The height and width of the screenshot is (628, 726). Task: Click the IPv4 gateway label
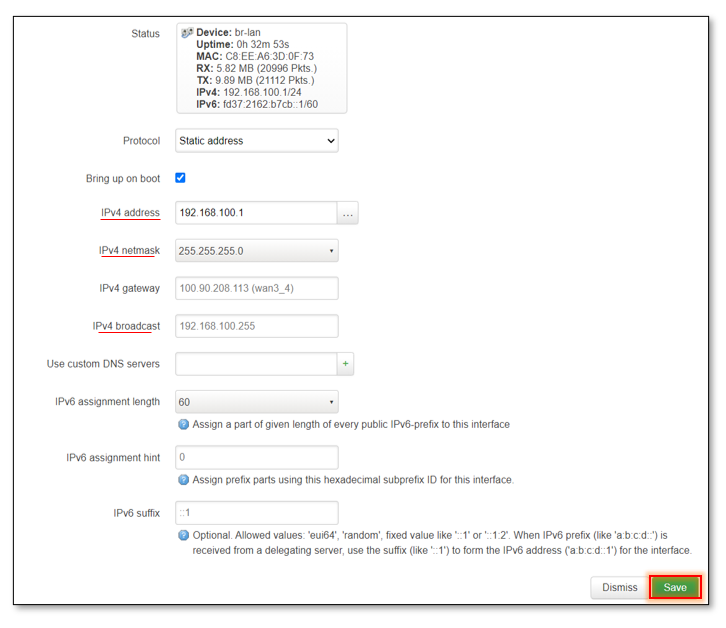pos(129,288)
